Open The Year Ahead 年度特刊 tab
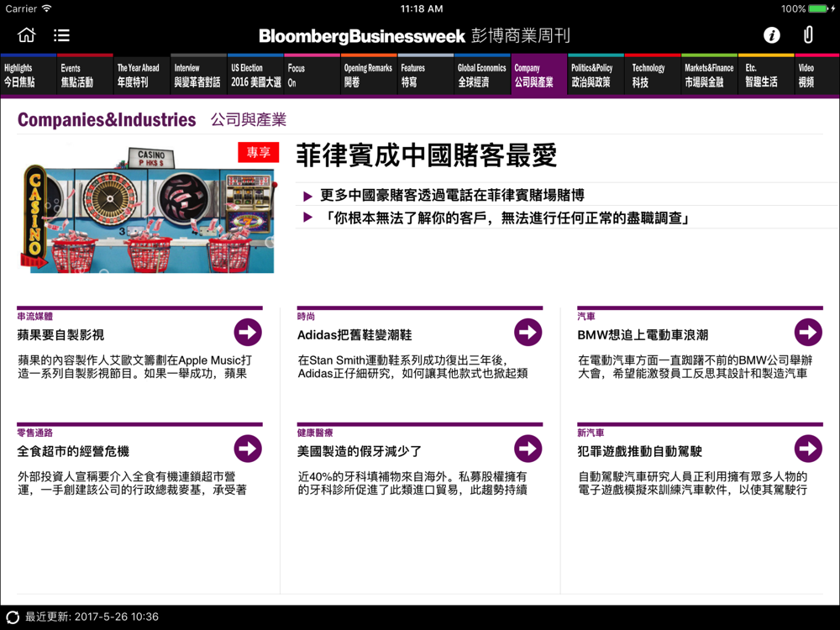This screenshot has width=840, height=630. point(141,75)
